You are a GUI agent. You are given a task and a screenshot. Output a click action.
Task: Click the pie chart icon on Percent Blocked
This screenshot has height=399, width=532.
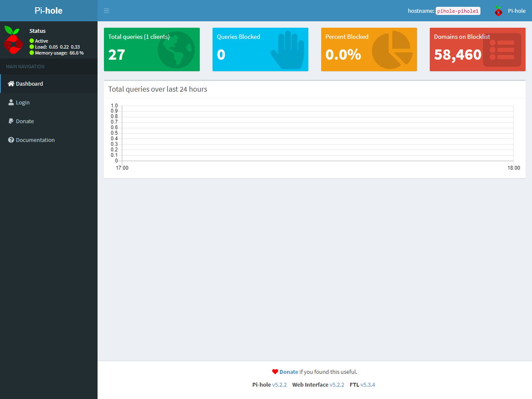(392, 50)
